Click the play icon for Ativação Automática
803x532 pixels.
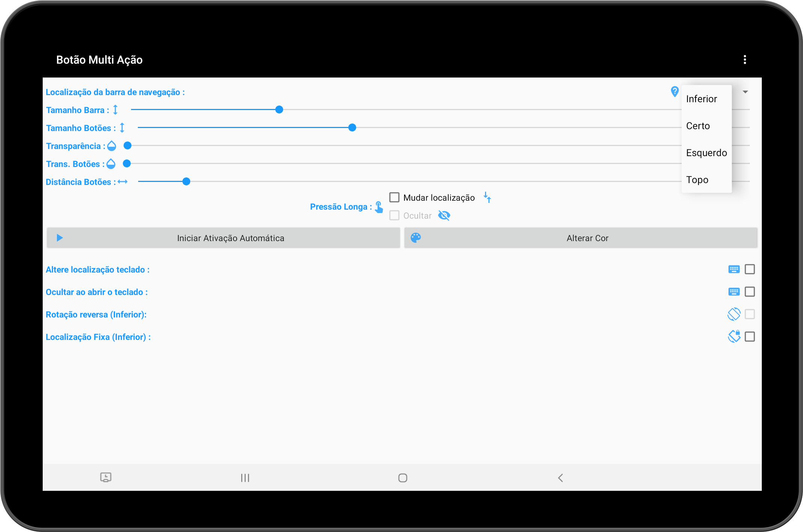[x=60, y=238]
